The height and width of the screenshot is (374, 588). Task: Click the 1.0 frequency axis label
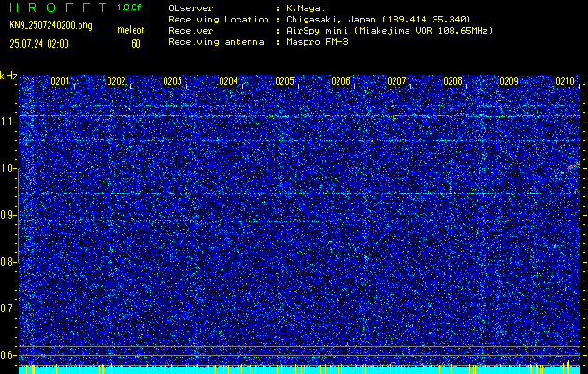point(7,169)
